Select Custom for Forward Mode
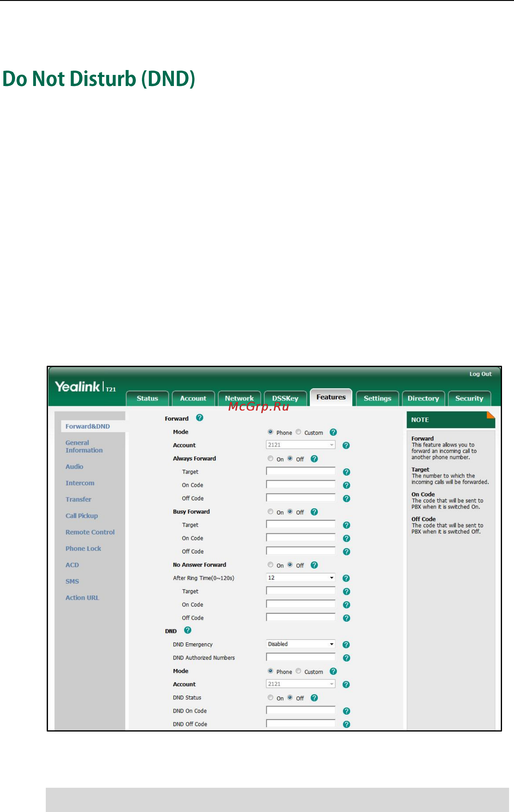Image resolution: width=514 pixels, height=812 pixels. coord(298,432)
